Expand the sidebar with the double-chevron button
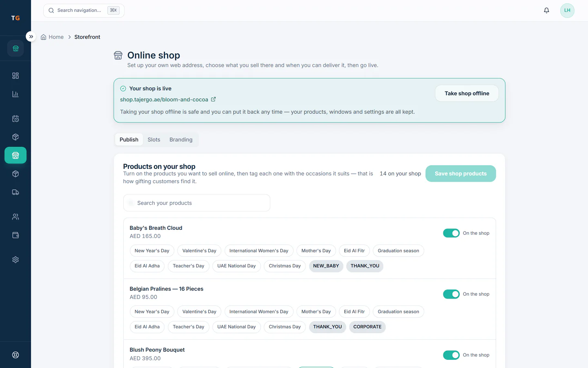The width and height of the screenshot is (588, 368). [31, 37]
